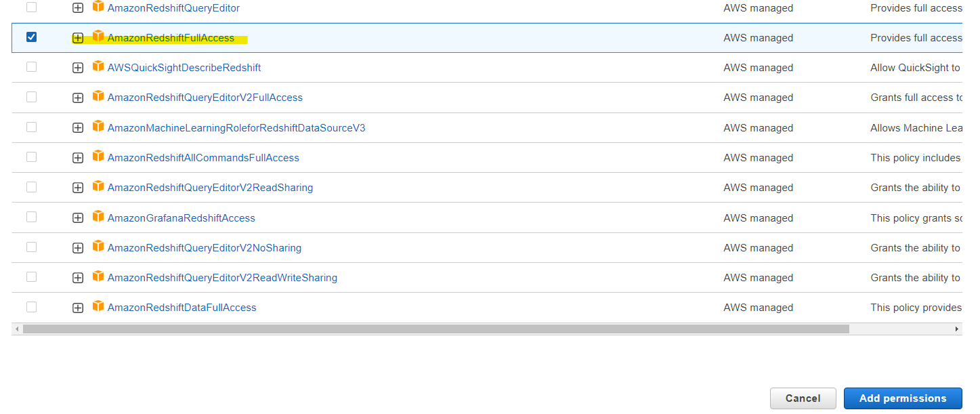Viewport: 980px width, 414px height.
Task: Expand AmazonMachineLearningRoleforRedshiftDataSourceV3 policy row
Action: [78, 128]
